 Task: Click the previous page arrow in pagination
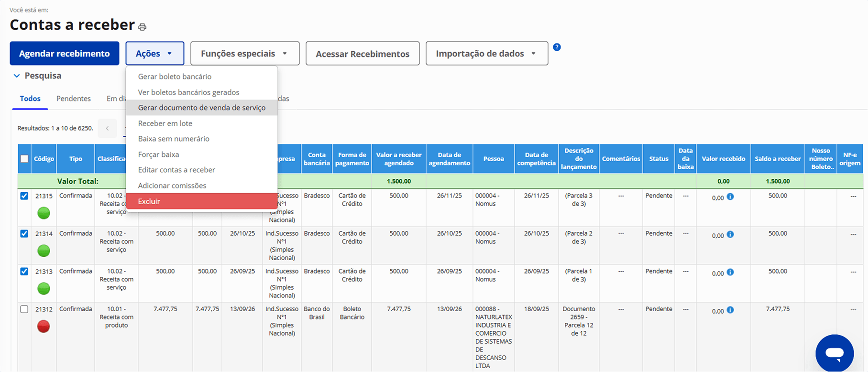point(107,128)
